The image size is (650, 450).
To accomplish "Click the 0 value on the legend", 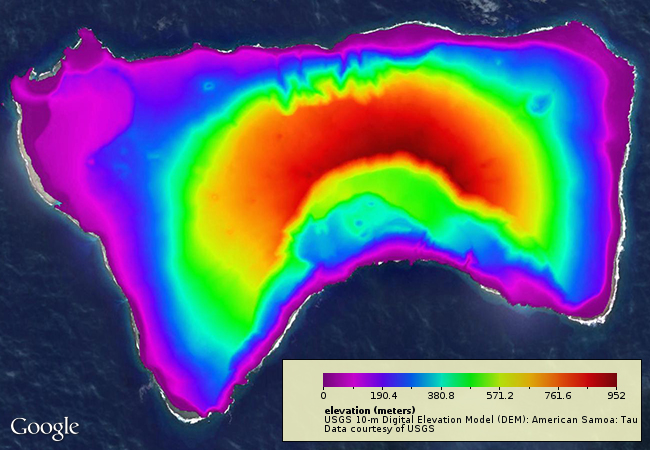I will pos(323,396).
